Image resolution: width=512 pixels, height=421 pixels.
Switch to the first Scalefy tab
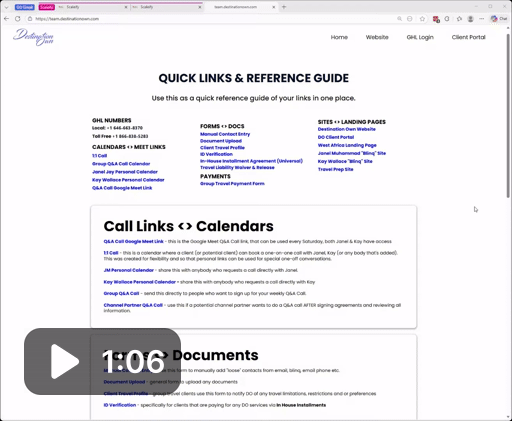[92, 7]
